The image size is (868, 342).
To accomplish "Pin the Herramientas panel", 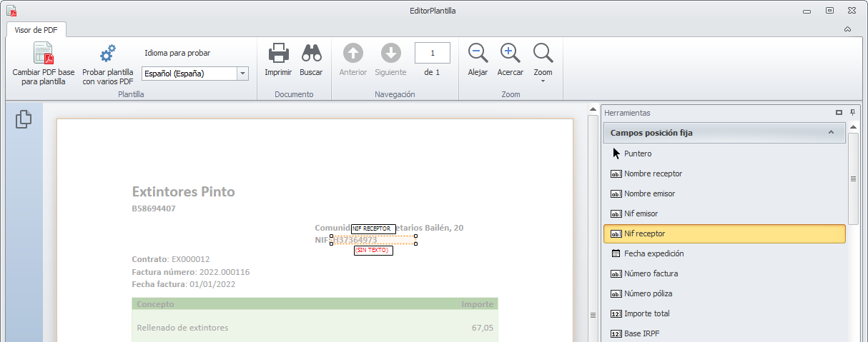I will [852, 112].
